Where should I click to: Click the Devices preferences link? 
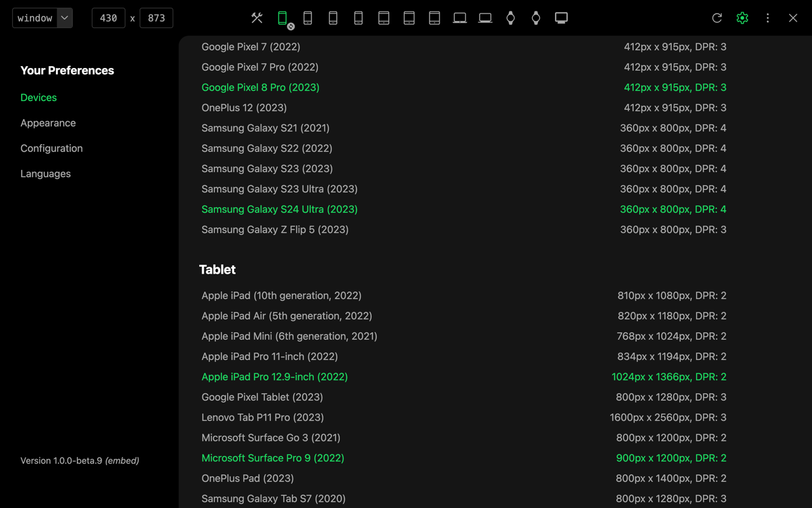(x=39, y=98)
